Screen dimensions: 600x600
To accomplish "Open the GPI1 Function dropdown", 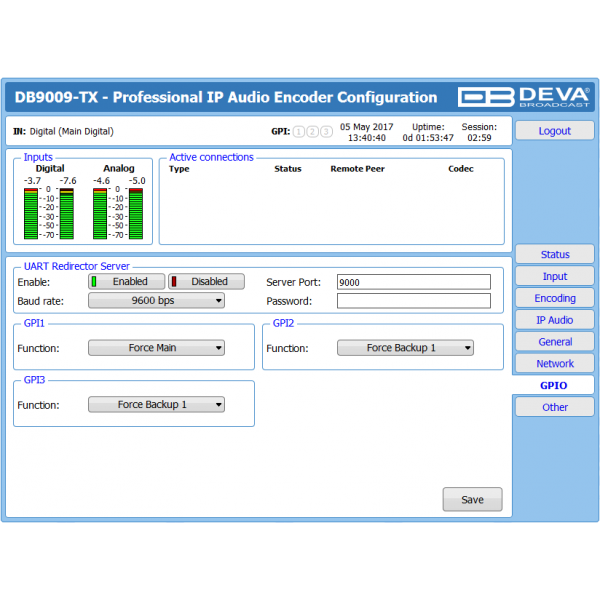I will click(x=156, y=348).
